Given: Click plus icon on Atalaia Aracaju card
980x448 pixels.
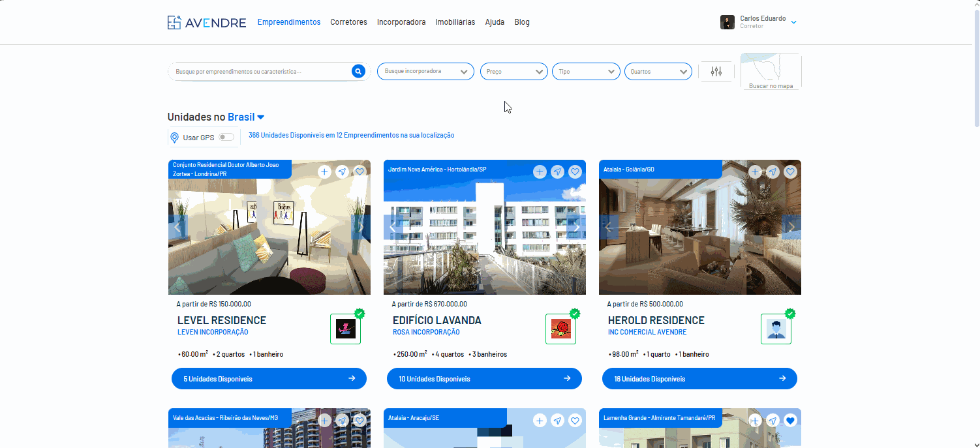Looking at the screenshot, I should [540, 421].
